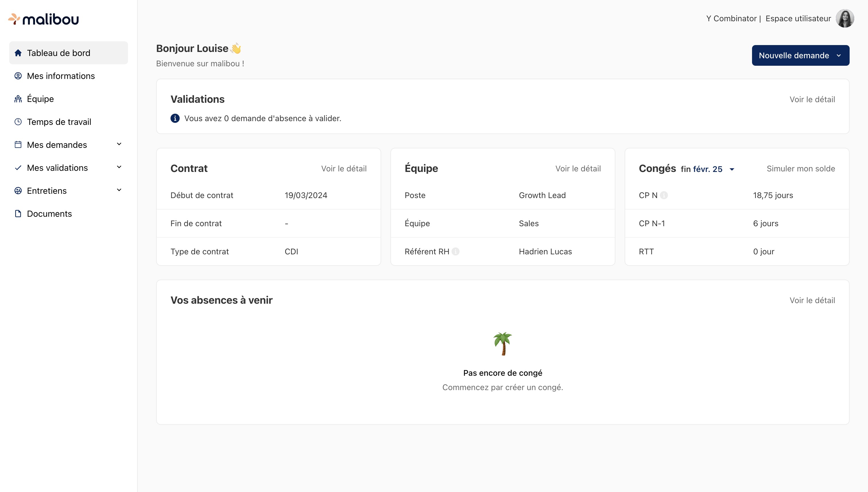Click Voir le détail in Contrat card

pos(344,168)
